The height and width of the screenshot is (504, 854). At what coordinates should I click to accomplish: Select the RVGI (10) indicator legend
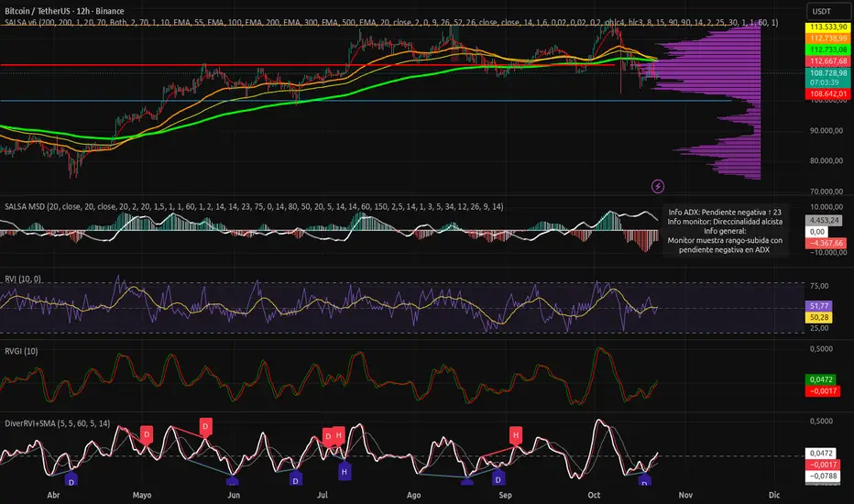(x=21, y=351)
